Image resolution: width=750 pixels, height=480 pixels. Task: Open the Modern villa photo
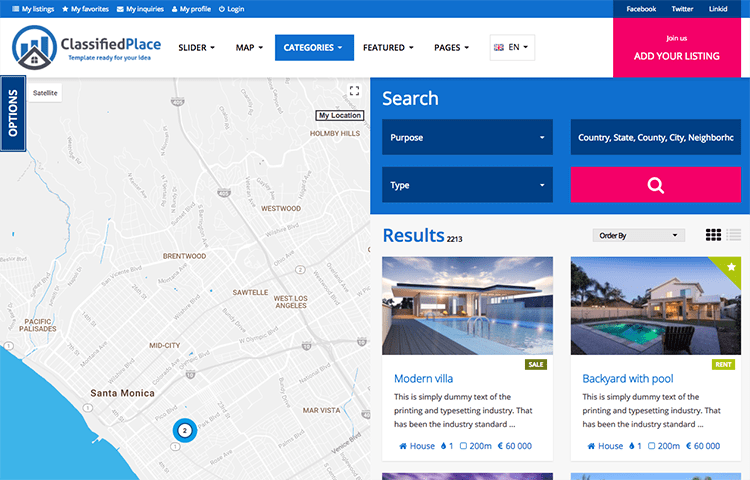467,306
